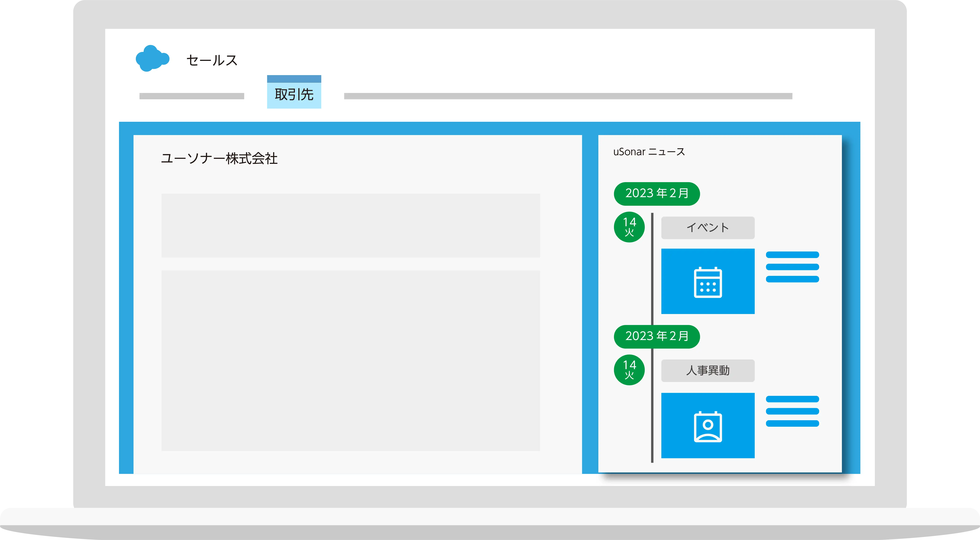This screenshot has height=540, width=980.
Task: Click the long gray navigation bar right of 取引先
Action: coord(568,96)
